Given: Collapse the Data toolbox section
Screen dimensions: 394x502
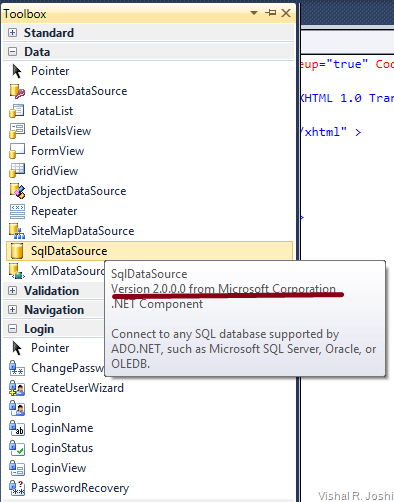Looking at the screenshot, I should point(12,52).
